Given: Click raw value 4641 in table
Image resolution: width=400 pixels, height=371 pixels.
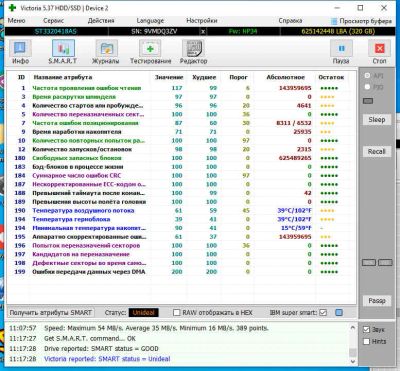Looking at the screenshot, I should point(304,106).
